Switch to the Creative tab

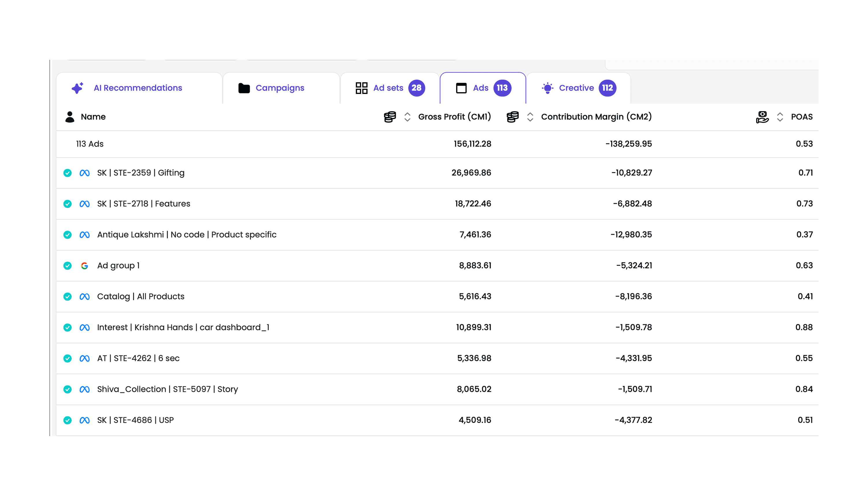click(x=576, y=88)
